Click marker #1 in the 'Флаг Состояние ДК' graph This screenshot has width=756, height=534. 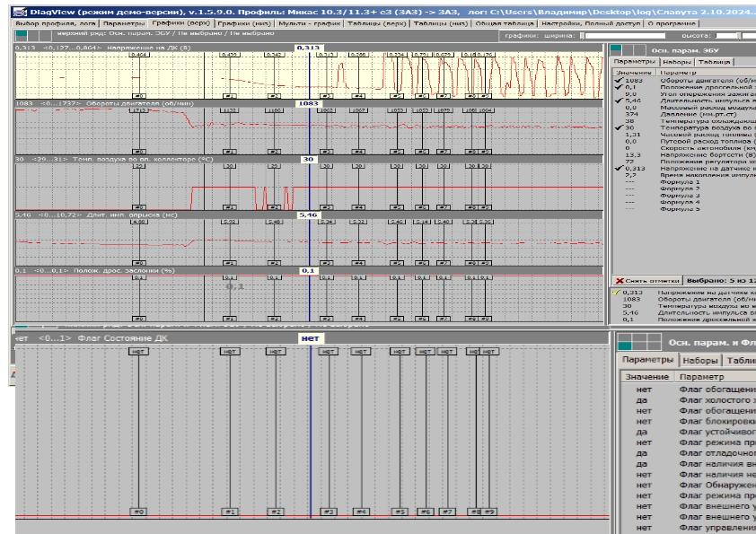[230, 512]
